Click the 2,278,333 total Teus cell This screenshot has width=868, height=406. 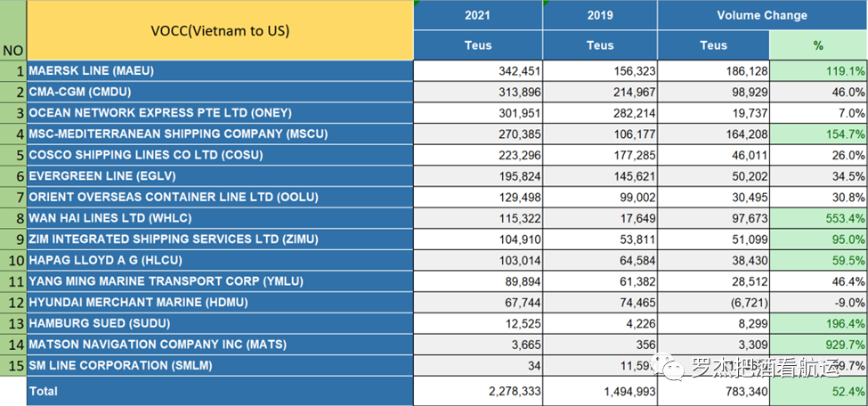[x=478, y=391]
